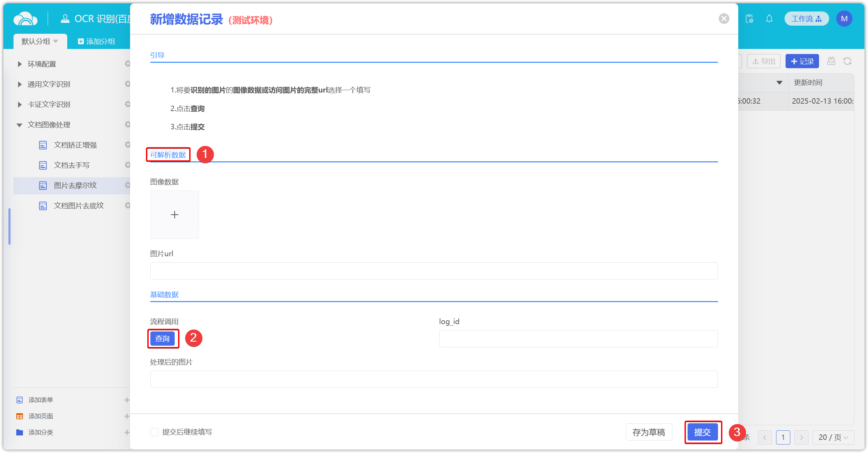Screen dimensions: 868x453
Task: Click 添加分组 to add a group
Action: coord(97,41)
